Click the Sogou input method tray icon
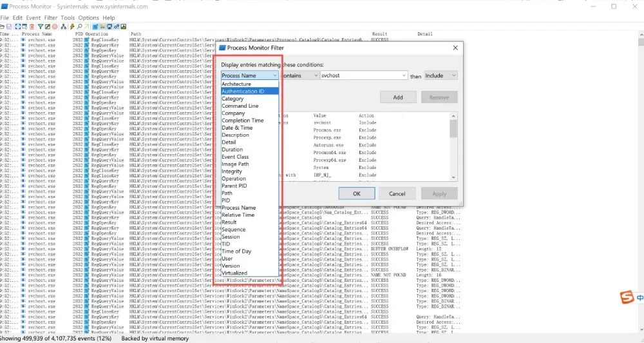 point(625,298)
